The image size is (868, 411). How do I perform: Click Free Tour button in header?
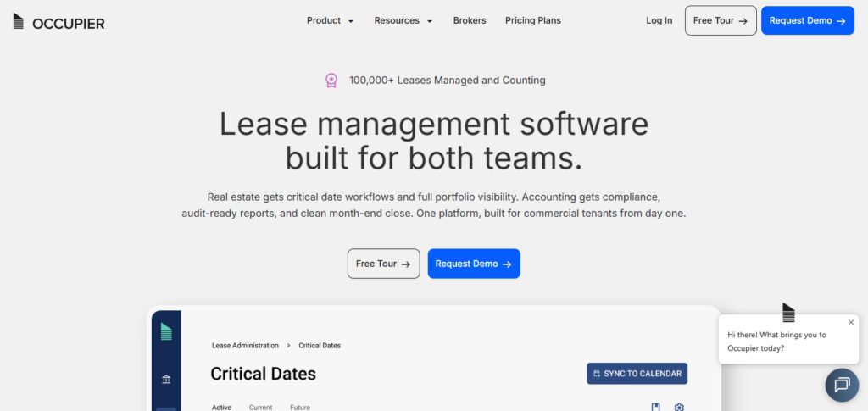coord(721,20)
